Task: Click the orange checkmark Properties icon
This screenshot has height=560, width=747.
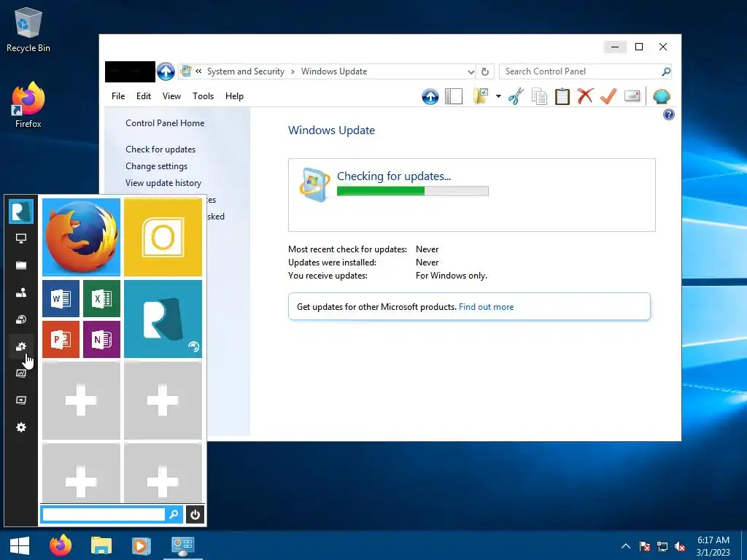Action: coord(608,96)
